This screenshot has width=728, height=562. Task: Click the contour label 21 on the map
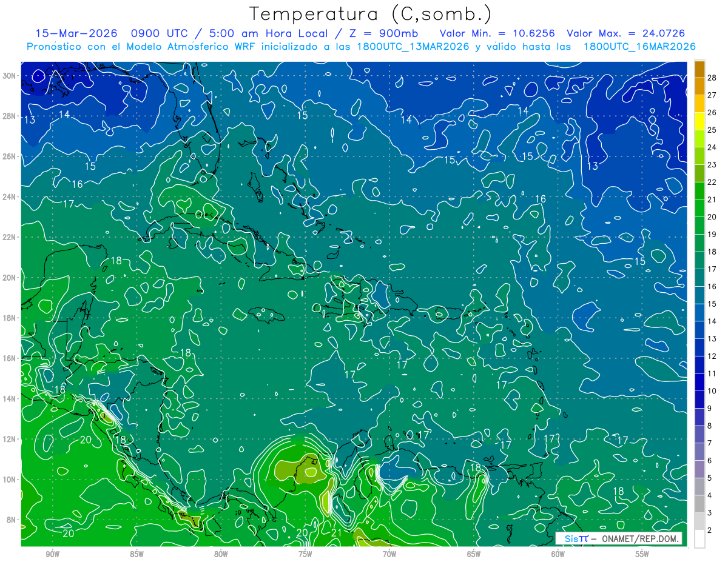(337, 533)
